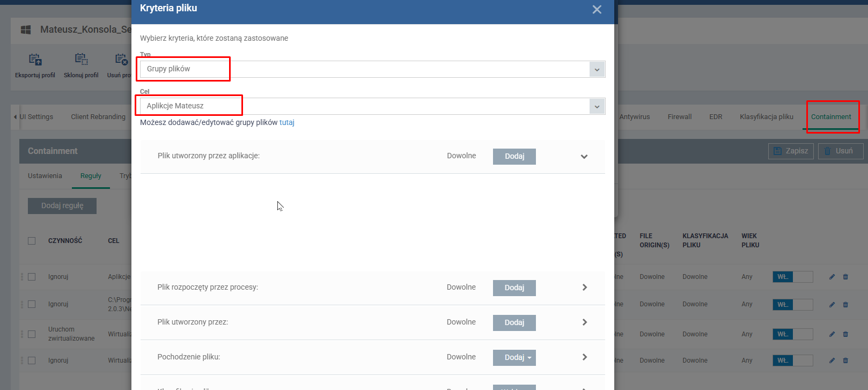Switch to the Firewall tab
This screenshot has height=390, width=868.
[x=680, y=117]
